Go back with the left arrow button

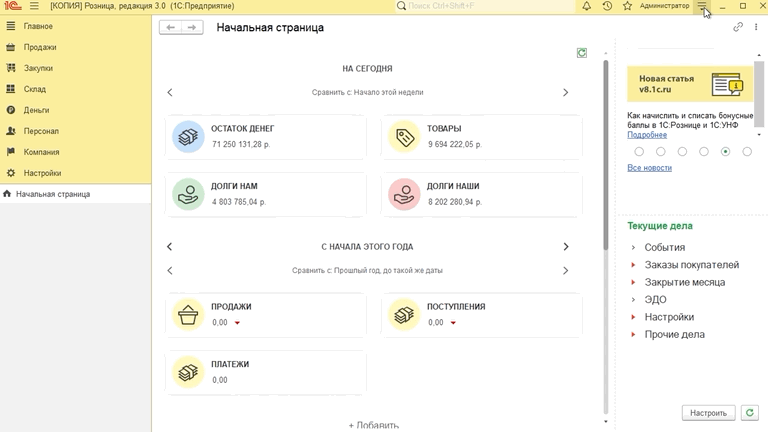(x=170, y=27)
